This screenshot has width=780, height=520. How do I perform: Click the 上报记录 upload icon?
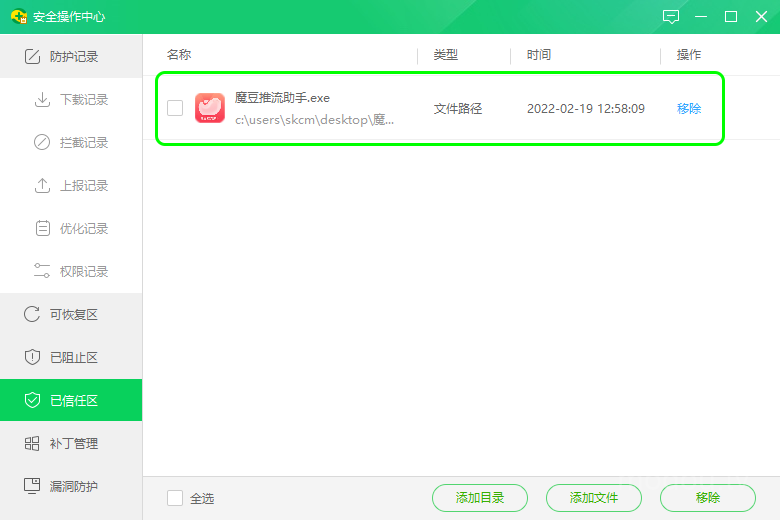pos(42,186)
